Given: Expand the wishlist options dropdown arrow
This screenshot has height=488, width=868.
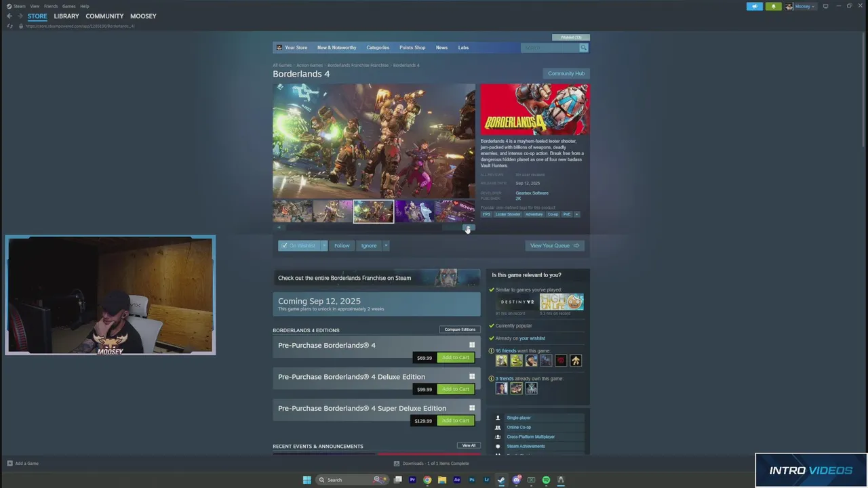Looking at the screenshot, I should [x=324, y=245].
